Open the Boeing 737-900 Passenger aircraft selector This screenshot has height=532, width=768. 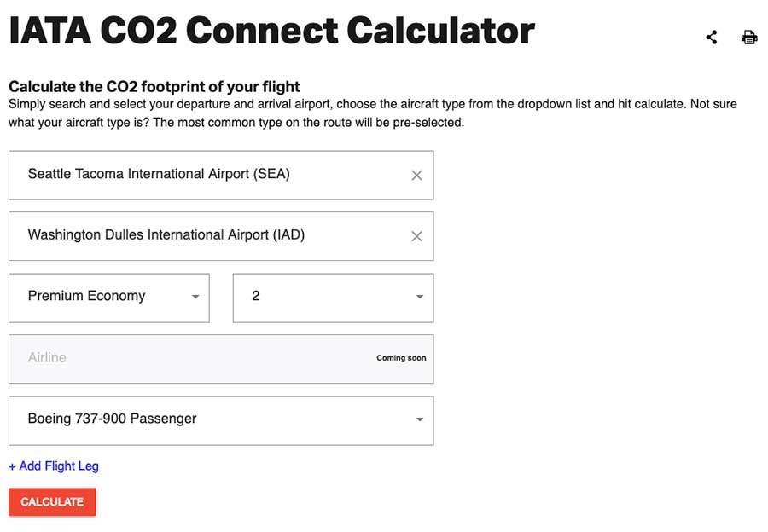pyautogui.click(x=221, y=421)
